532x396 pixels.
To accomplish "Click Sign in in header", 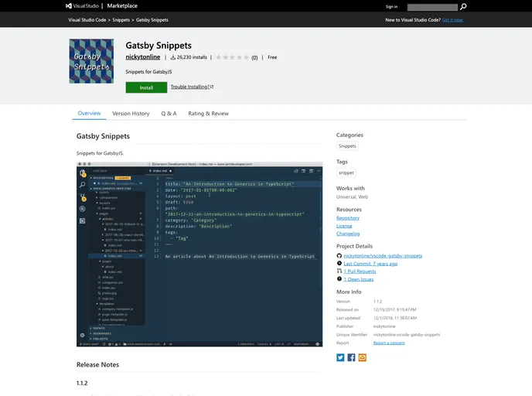I will (x=391, y=6).
